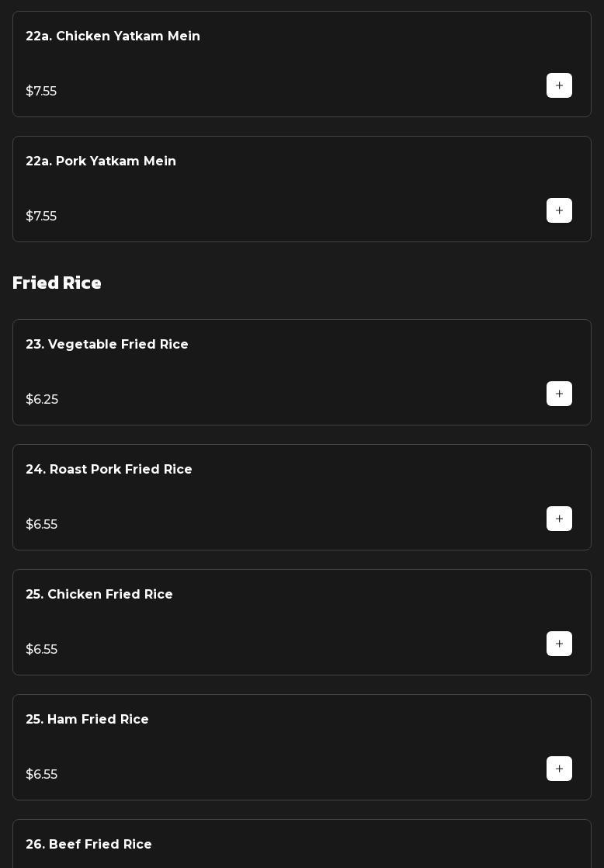Add Ham Fried Rice using plus icon
This screenshot has width=604, height=868.
(559, 769)
